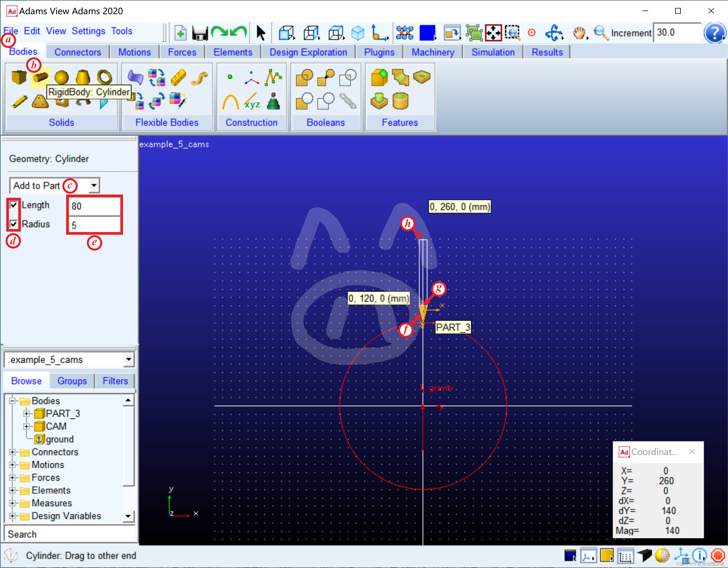
Task: Close the Coordinates window
Action: tap(692, 452)
